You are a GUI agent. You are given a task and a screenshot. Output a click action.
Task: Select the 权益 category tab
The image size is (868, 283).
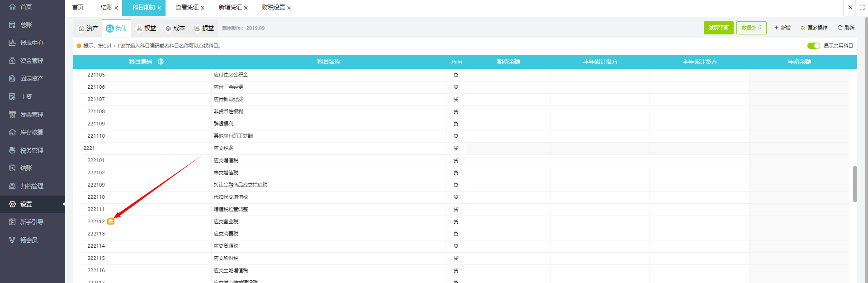pos(146,28)
